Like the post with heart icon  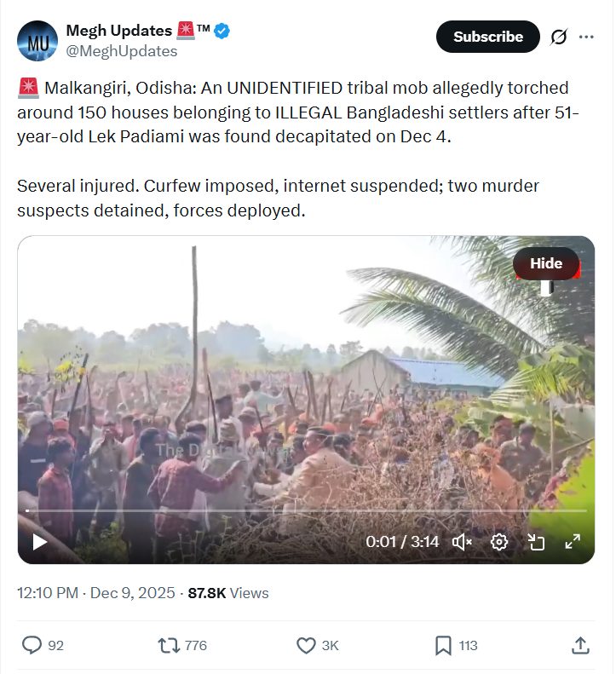pos(306,645)
